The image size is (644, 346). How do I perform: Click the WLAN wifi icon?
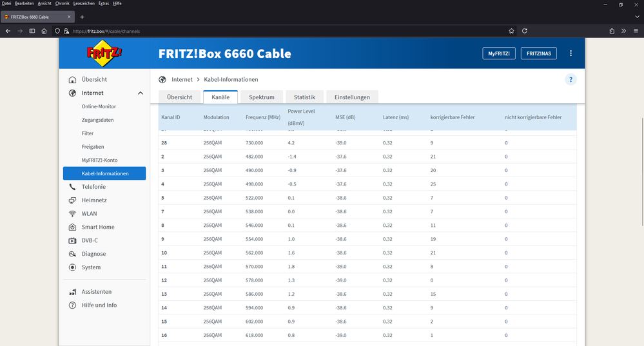pyautogui.click(x=73, y=214)
